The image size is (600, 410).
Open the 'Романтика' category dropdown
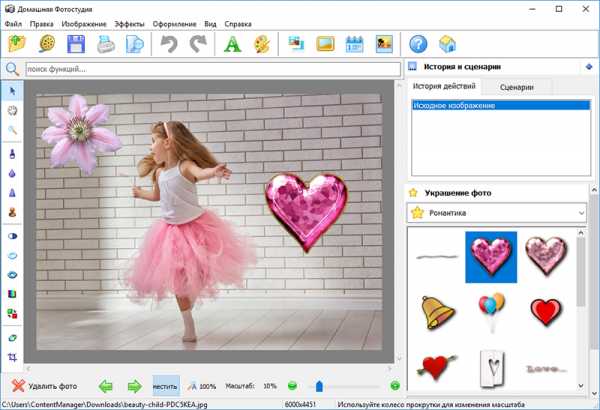[x=496, y=212]
